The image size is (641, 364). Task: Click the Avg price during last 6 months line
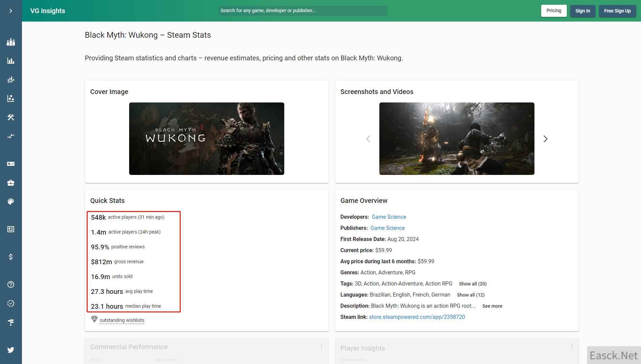click(387, 261)
